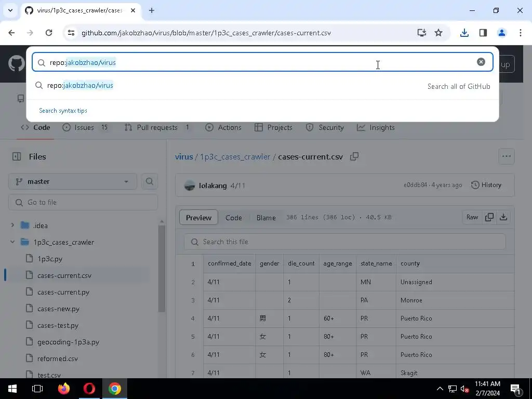The height and width of the screenshot is (399, 532).
Task: Open the tab search dropdown arrow
Action: (x=10, y=10)
